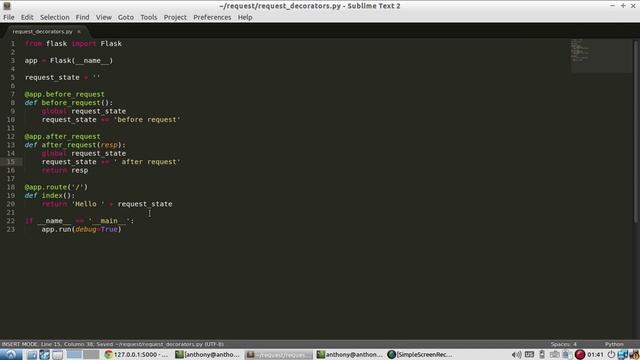Click line number 23 in gutter
Screen dimensions: 640x360
pos(11,229)
